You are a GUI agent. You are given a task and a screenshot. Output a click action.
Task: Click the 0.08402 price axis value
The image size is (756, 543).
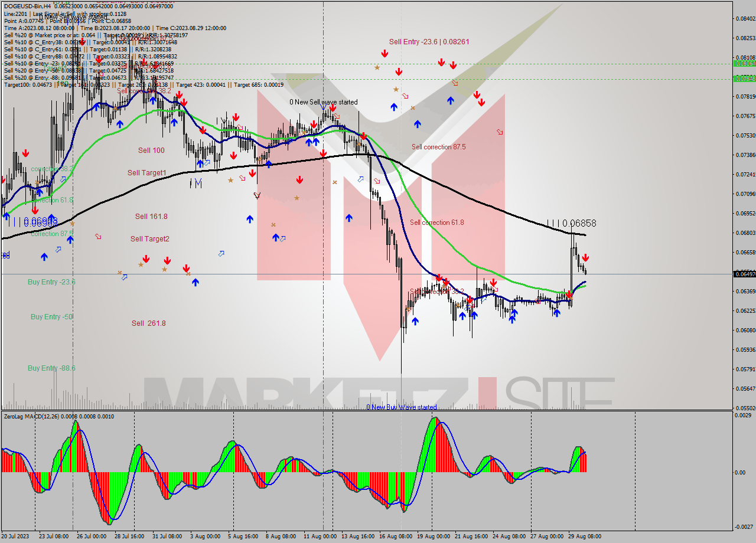click(x=745, y=18)
